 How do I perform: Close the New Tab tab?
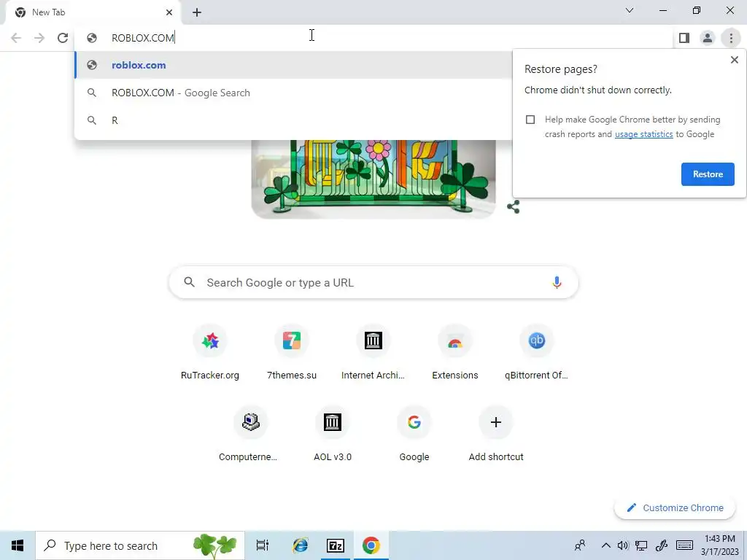click(169, 12)
